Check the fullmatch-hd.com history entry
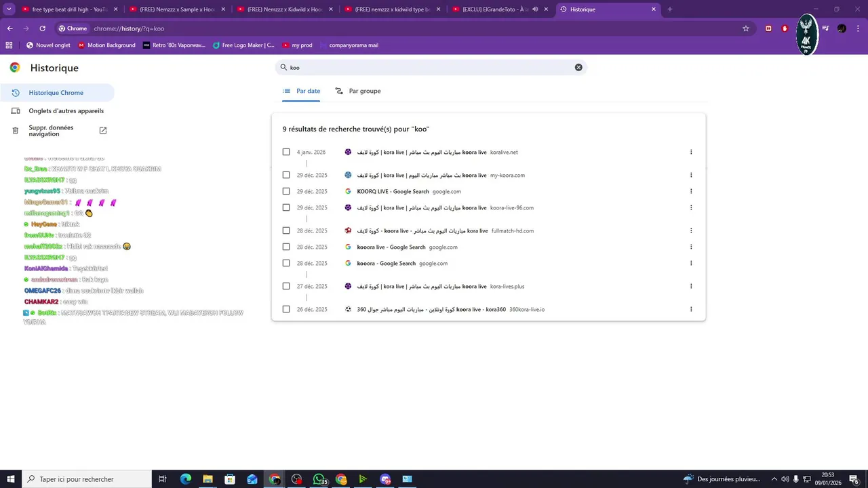Screen dimensions: 868x488 point(286,230)
